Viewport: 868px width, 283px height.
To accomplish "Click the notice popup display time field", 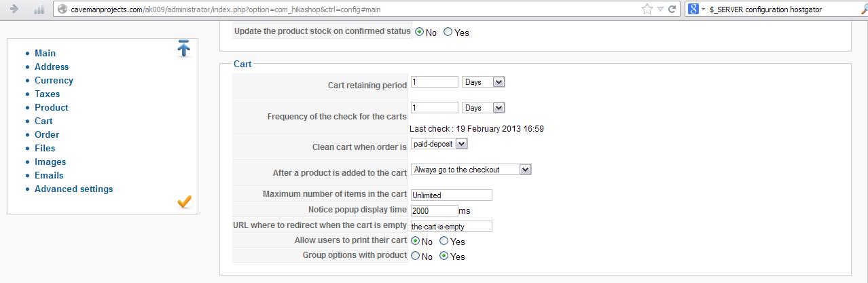I will [434, 210].
